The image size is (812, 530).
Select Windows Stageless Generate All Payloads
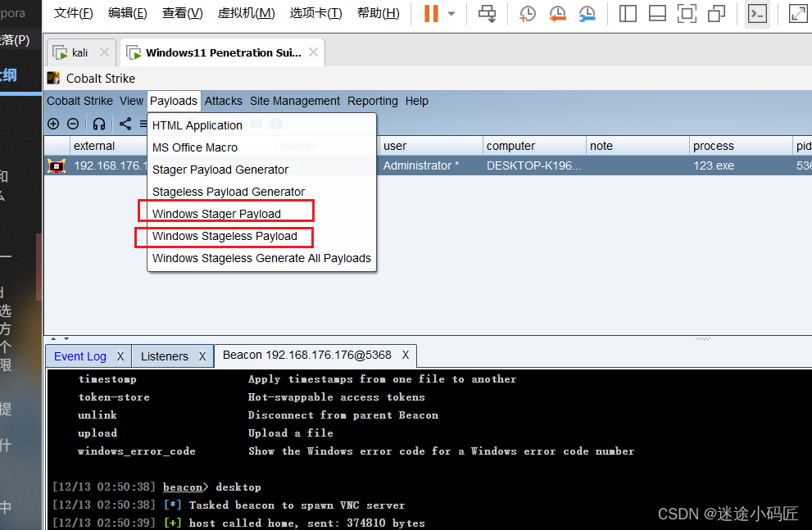(261, 258)
